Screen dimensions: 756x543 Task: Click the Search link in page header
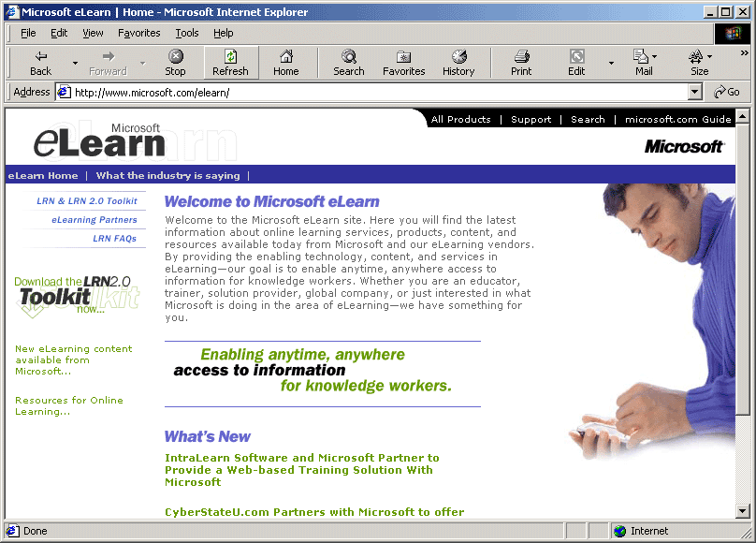point(588,119)
